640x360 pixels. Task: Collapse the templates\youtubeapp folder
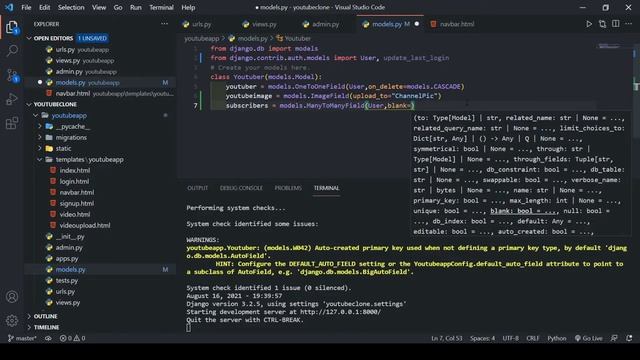(x=40, y=160)
